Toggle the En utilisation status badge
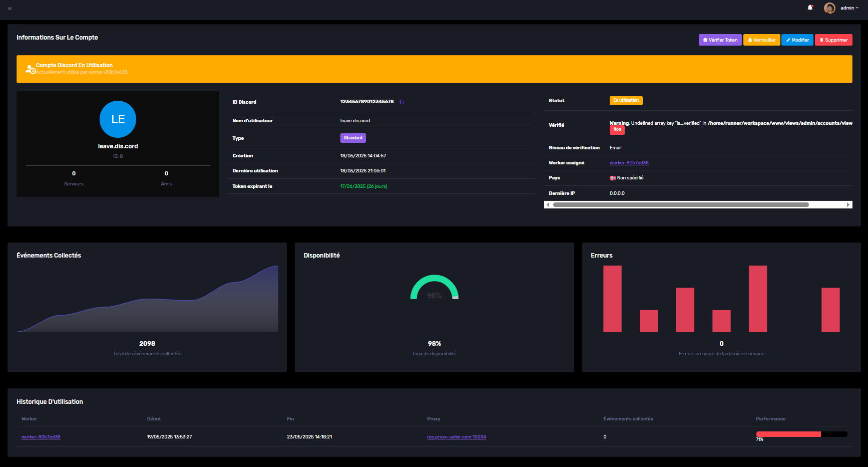 (626, 100)
